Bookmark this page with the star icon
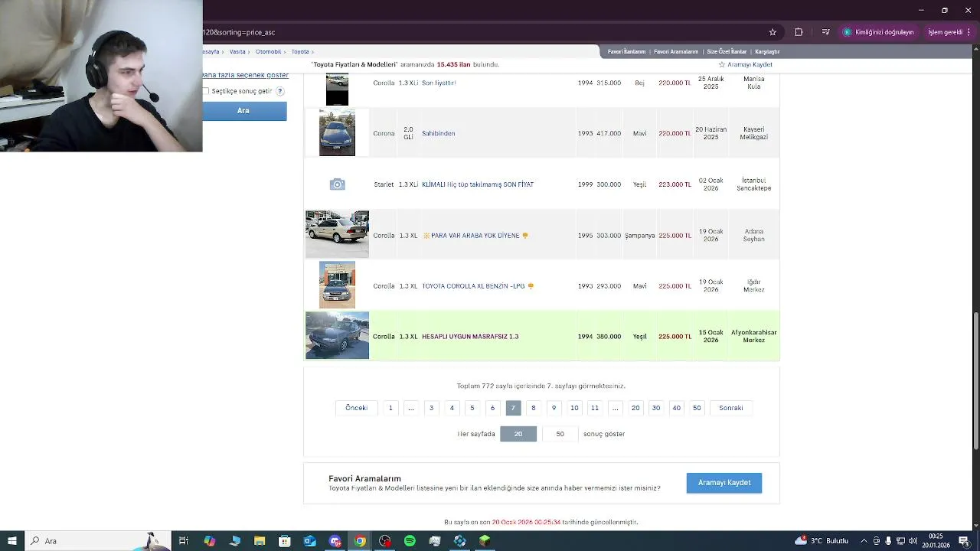This screenshot has width=980, height=551. click(773, 32)
